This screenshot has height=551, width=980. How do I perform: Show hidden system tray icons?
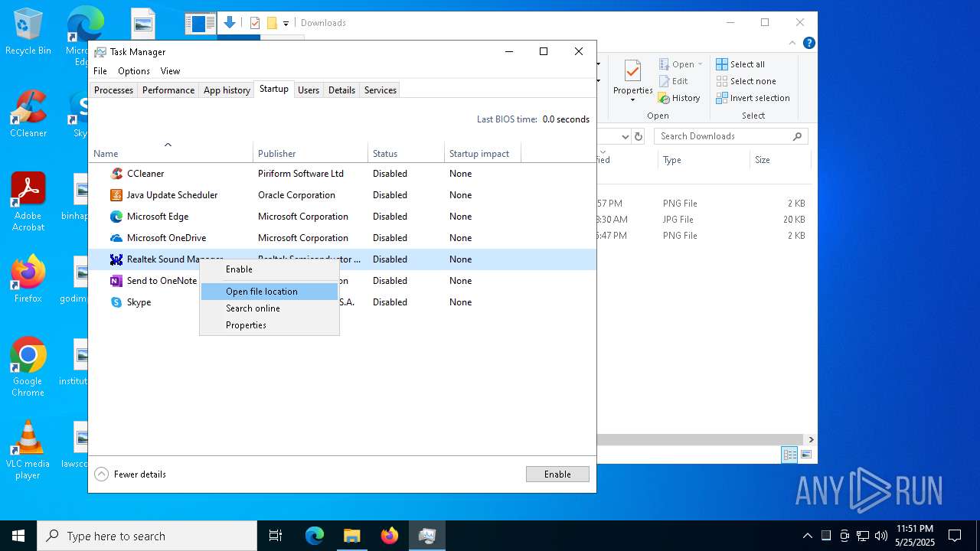click(808, 536)
